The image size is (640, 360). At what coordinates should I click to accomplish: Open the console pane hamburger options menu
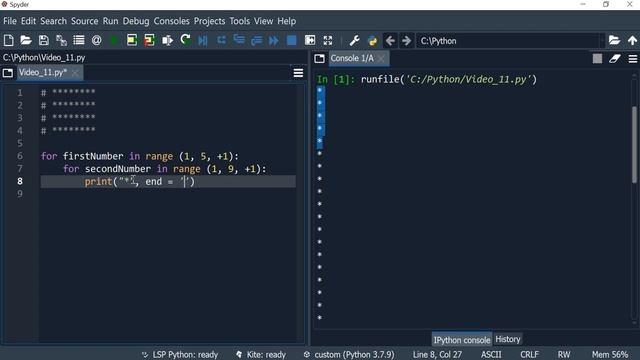tap(633, 59)
